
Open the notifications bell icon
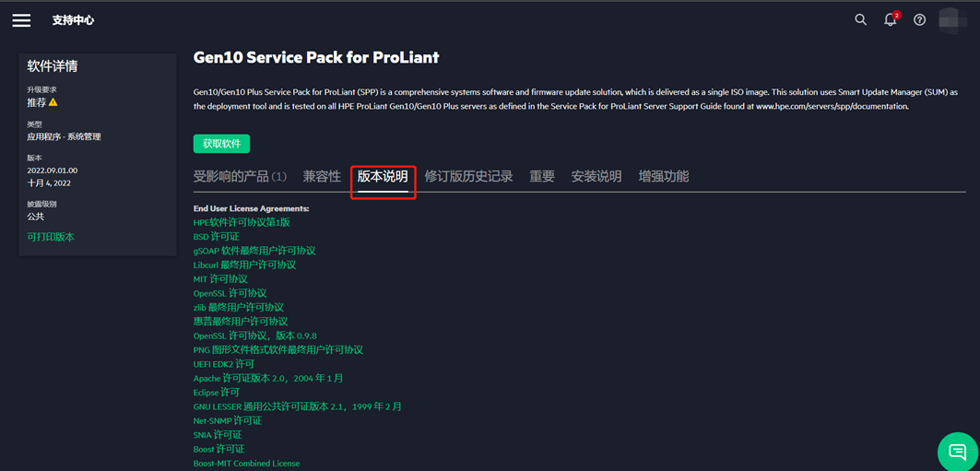coord(890,19)
